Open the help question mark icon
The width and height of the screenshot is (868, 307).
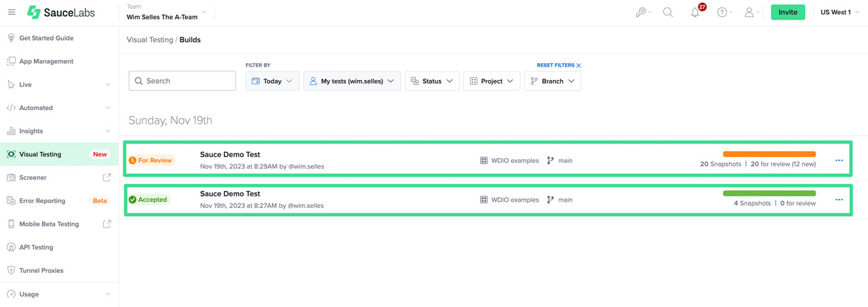(x=722, y=12)
